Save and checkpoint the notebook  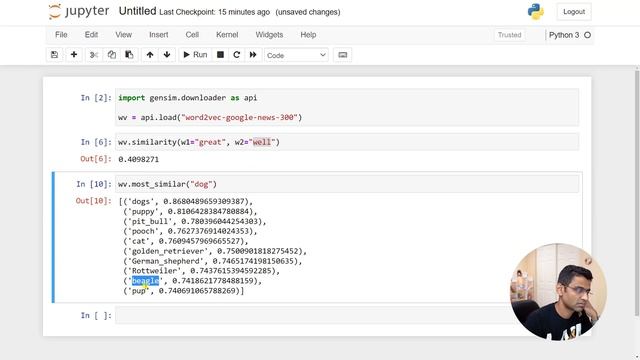(54, 55)
